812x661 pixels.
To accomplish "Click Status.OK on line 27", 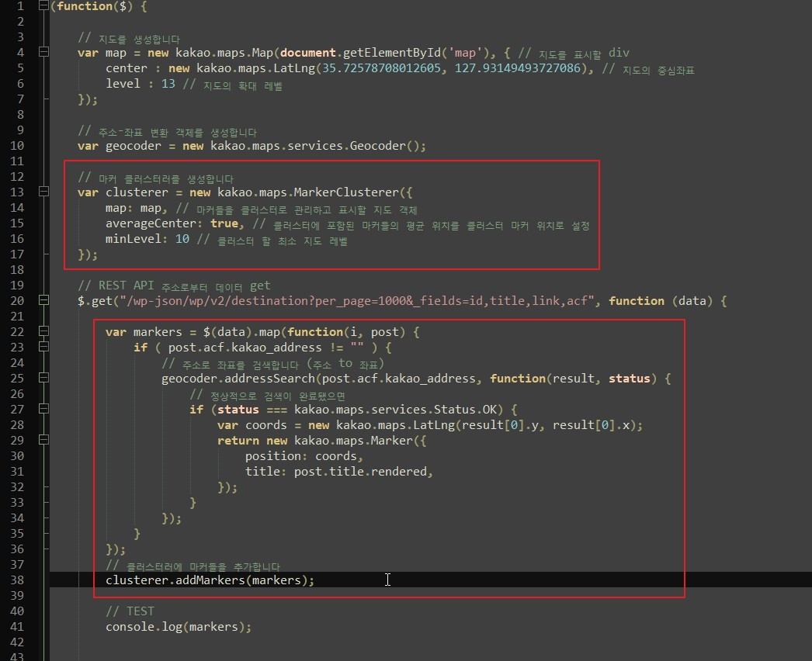I will tap(465, 410).
